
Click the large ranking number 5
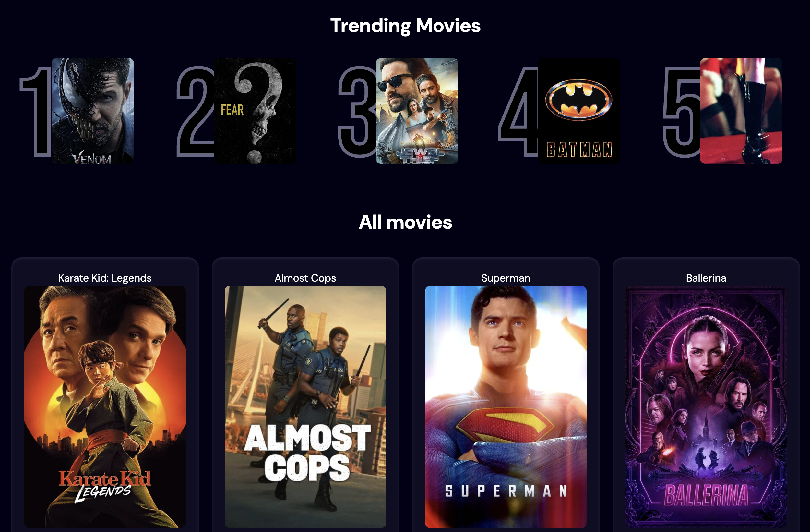click(682, 112)
